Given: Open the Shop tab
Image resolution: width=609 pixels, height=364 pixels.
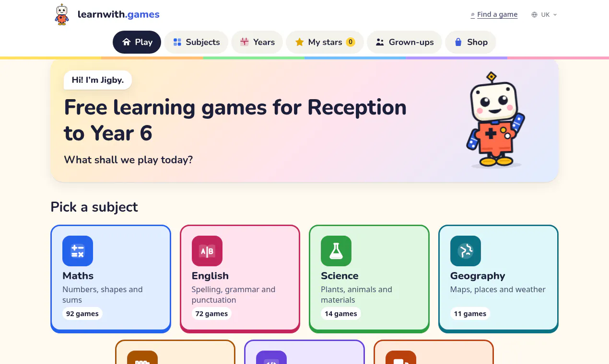Looking at the screenshot, I should pyautogui.click(x=470, y=42).
